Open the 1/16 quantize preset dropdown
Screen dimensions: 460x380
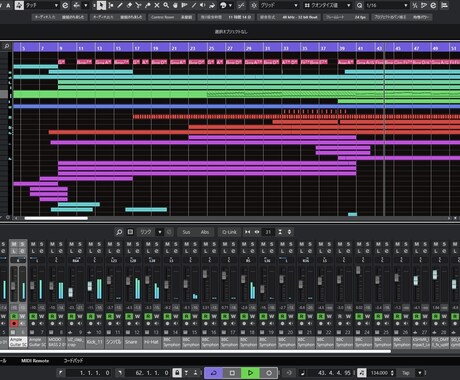point(406,5)
